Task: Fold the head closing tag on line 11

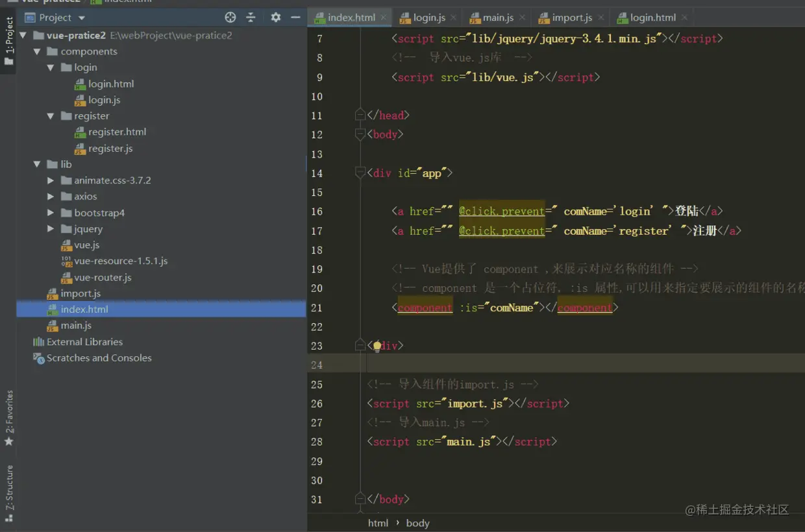Action: (x=360, y=115)
